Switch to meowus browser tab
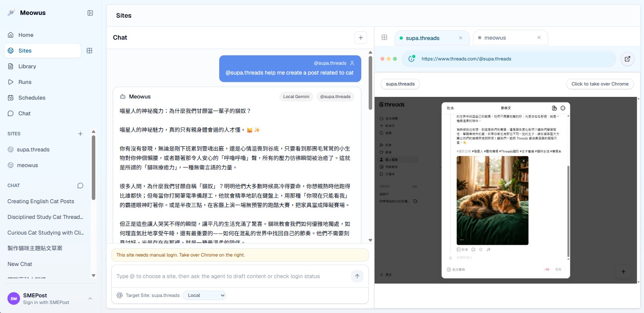Screen dimensions: 644x313 [510, 38]
